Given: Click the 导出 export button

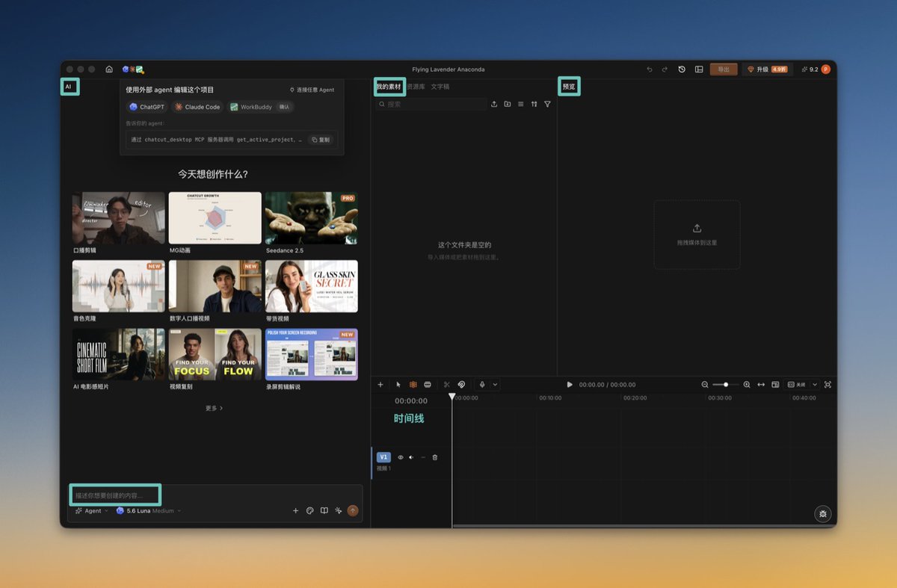Looking at the screenshot, I should click(724, 69).
